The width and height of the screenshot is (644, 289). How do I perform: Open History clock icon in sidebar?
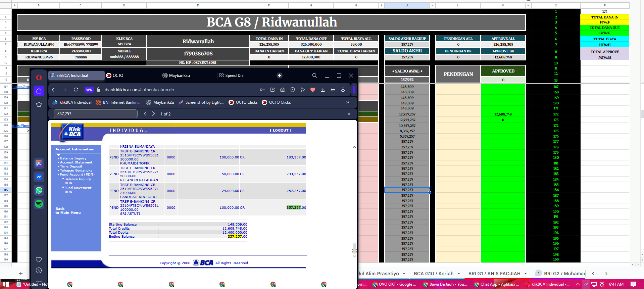click(39, 270)
